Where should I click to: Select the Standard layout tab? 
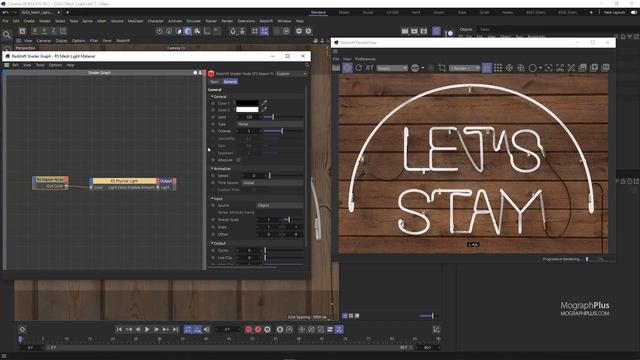pos(318,12)
